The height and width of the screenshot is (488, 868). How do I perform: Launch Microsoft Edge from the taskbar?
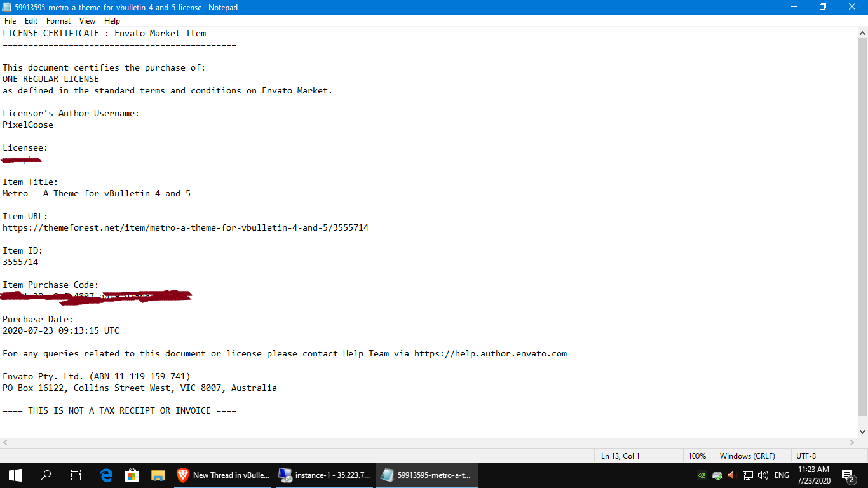pyautogui.click(x=106, y=475)
